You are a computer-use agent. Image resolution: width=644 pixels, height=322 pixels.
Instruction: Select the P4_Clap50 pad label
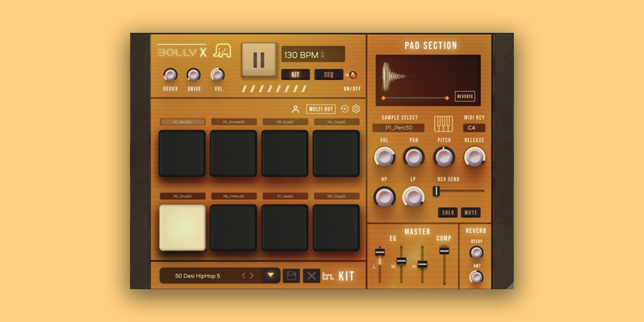(336, 122)
